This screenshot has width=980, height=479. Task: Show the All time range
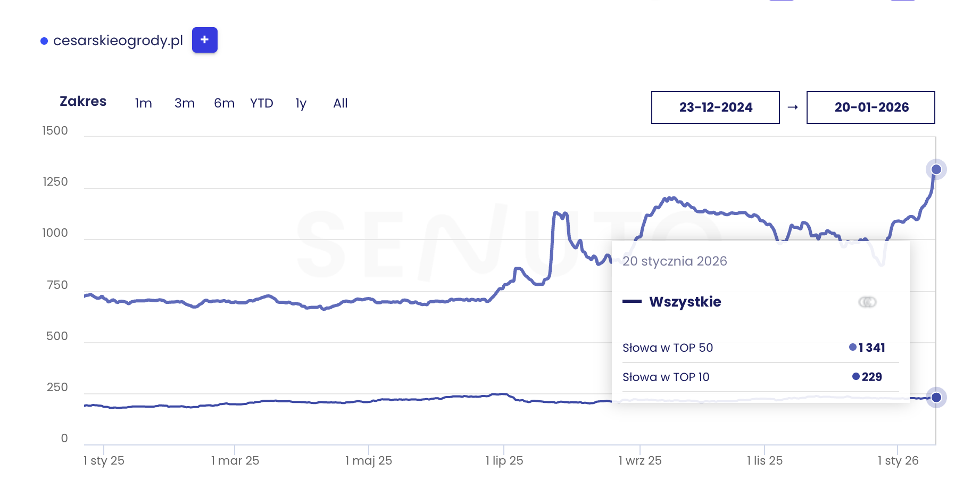tap(340, 103)
